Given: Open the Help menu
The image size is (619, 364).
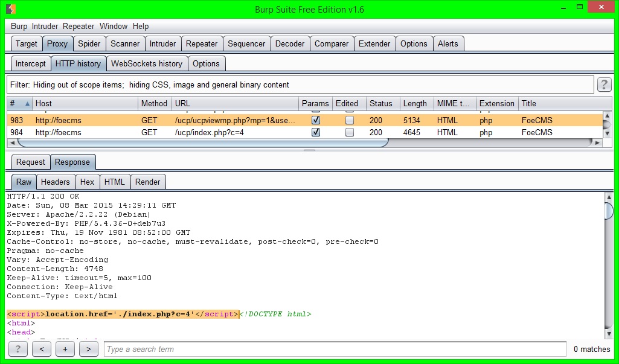Looking at the screenshot, I should 141,26.
